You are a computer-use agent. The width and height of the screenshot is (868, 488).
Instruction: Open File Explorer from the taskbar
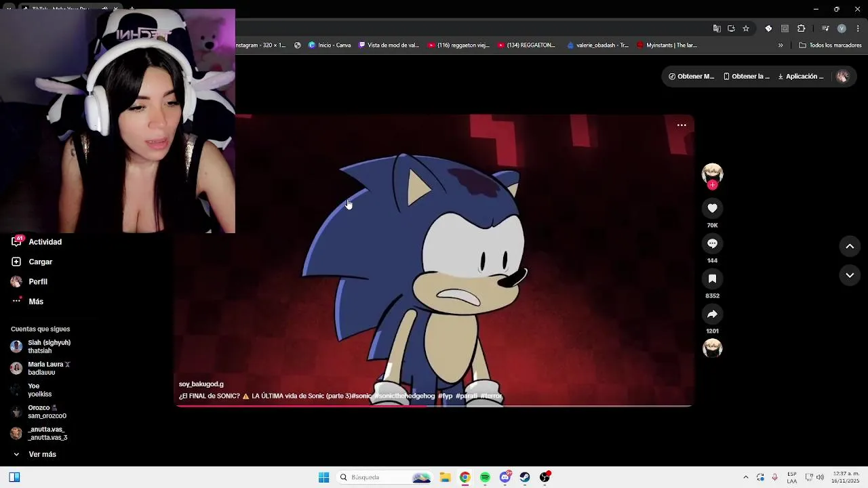445,477
